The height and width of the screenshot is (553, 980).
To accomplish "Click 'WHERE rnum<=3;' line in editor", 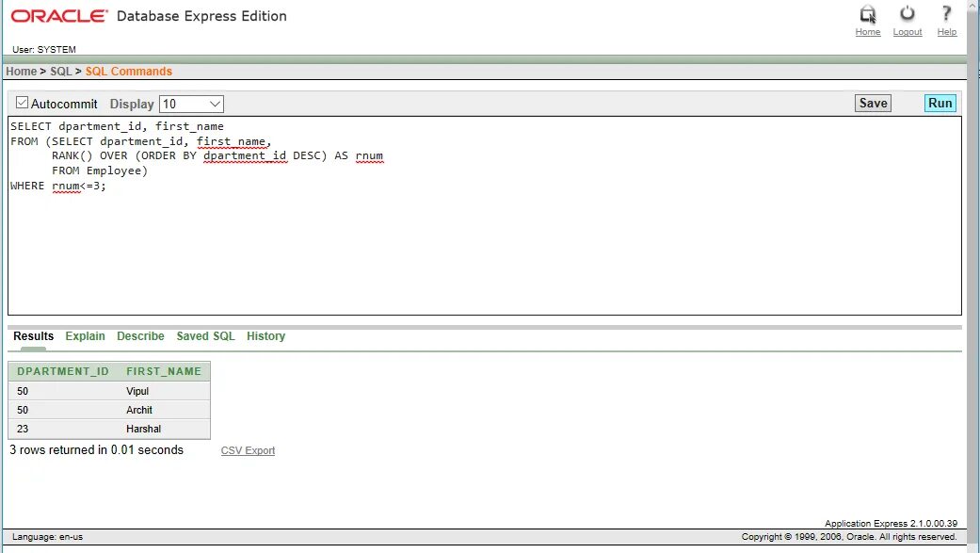I will [58, 186].
